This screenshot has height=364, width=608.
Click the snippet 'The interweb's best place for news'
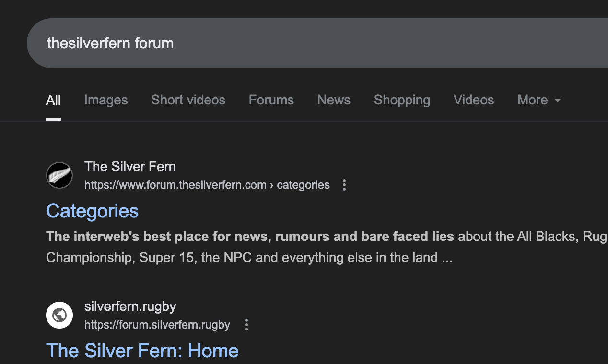click(x=250, y=237)
